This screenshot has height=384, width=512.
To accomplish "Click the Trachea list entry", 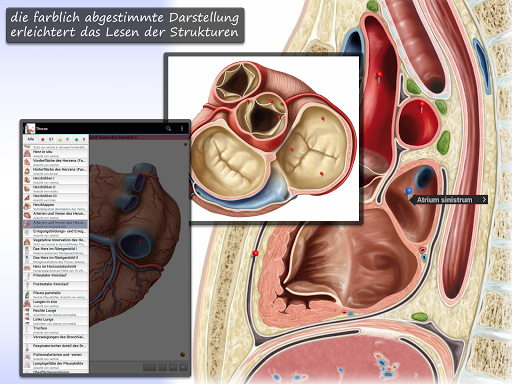I will click(56, 330).
